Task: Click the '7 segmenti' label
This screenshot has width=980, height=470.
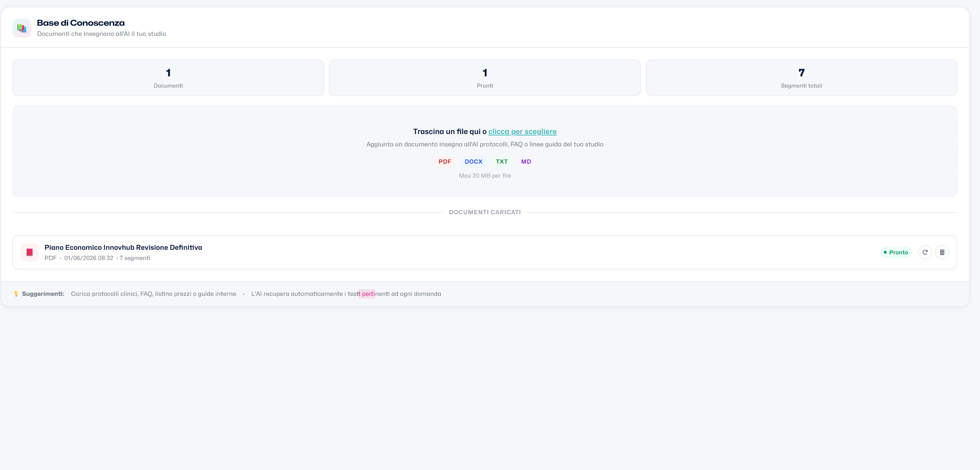Action: (135, 258)
